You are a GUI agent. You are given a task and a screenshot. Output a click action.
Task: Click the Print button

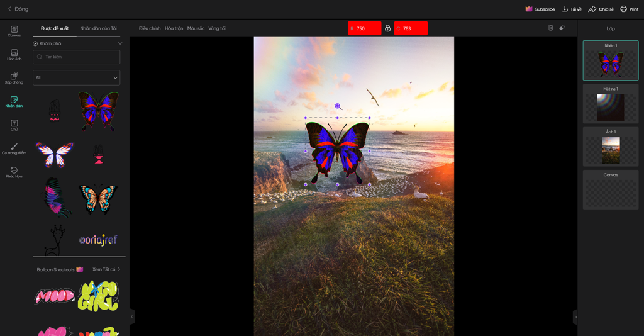click(x=629, y=9)
